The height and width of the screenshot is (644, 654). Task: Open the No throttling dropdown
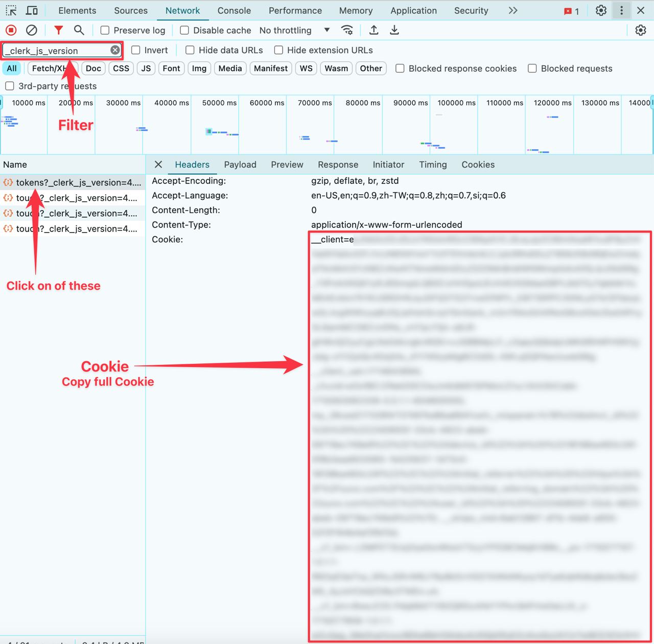click(x=294, y=30)
